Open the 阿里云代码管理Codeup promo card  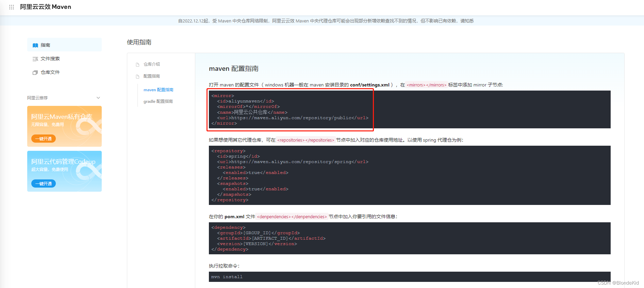tap(64, 171)
